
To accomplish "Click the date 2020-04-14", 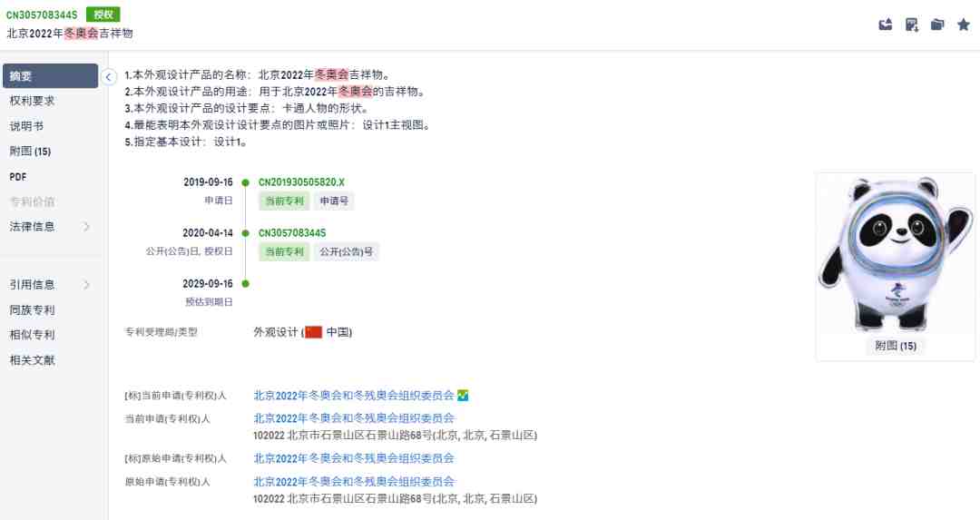I will (208, 233).
